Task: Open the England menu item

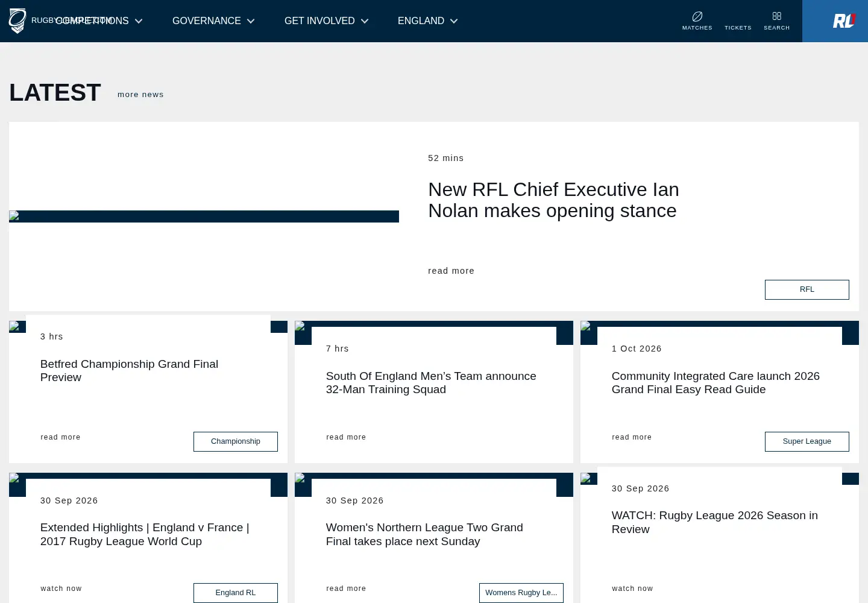Action: (421, 21)
